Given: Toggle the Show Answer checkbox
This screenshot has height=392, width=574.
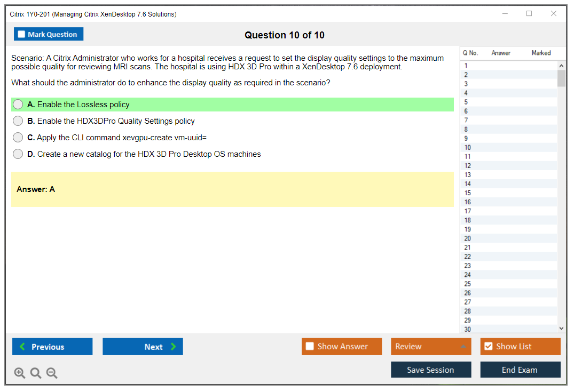Looking at the screenshot, I should pyautogui.click(x=310, y=347).
